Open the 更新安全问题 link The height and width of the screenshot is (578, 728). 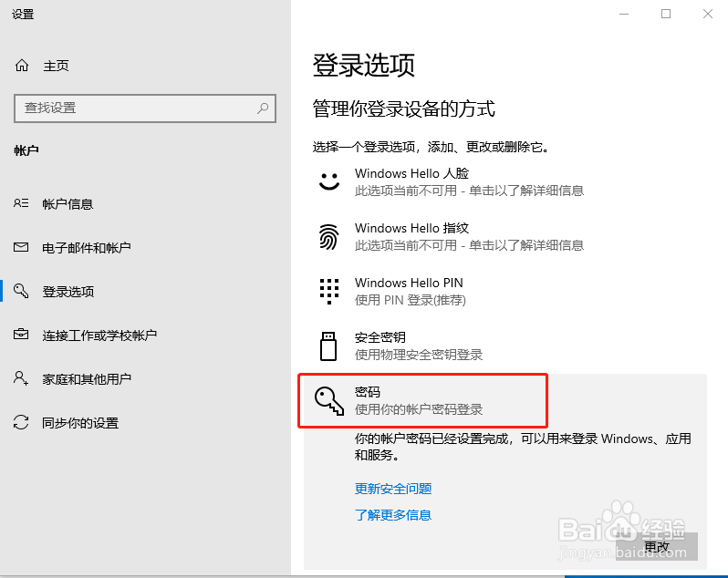pyautogui.click(x=393, y=489)
